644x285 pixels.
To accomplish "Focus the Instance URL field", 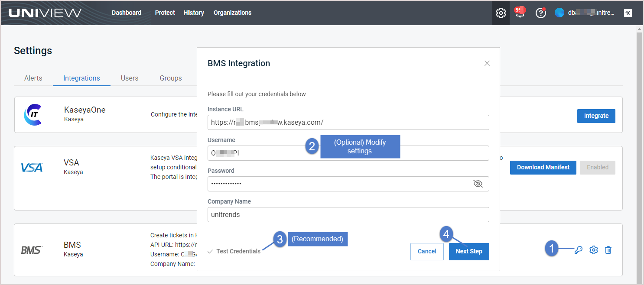I will [x=348, y=122].
